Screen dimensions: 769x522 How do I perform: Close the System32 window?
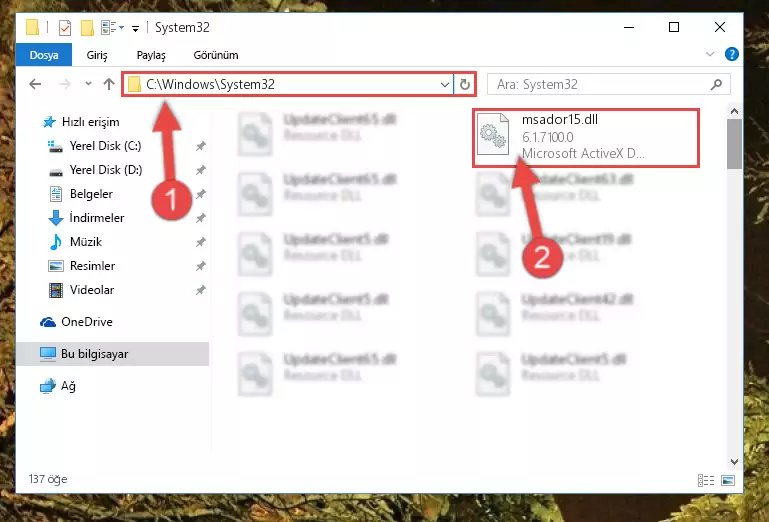point(719,27)
